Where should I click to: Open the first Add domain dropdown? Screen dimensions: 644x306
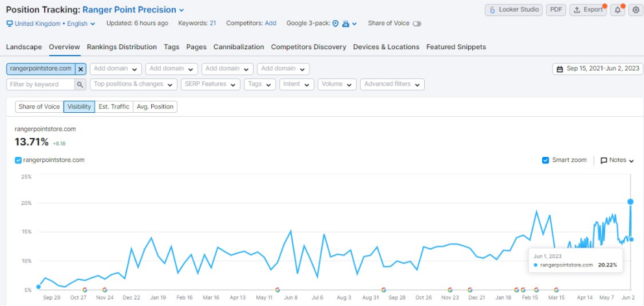116,69
